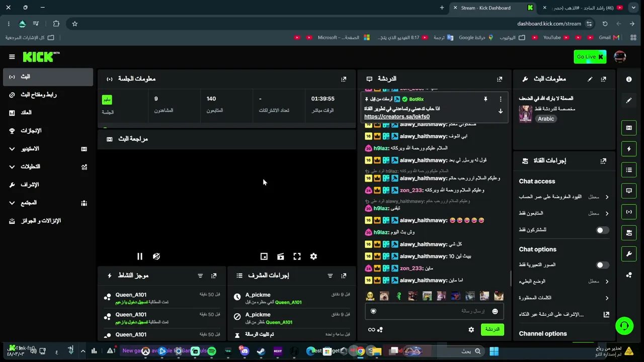The width and height of the screenshot is (644, 362).
Task: Expand the Studio (الاستديو) sidebar section
Action: 48,149
